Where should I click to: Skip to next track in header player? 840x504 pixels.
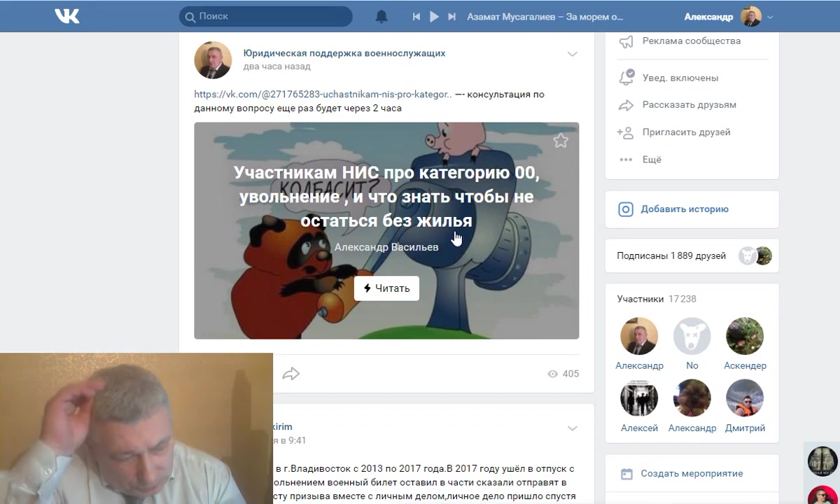click(x=451, y=16)
